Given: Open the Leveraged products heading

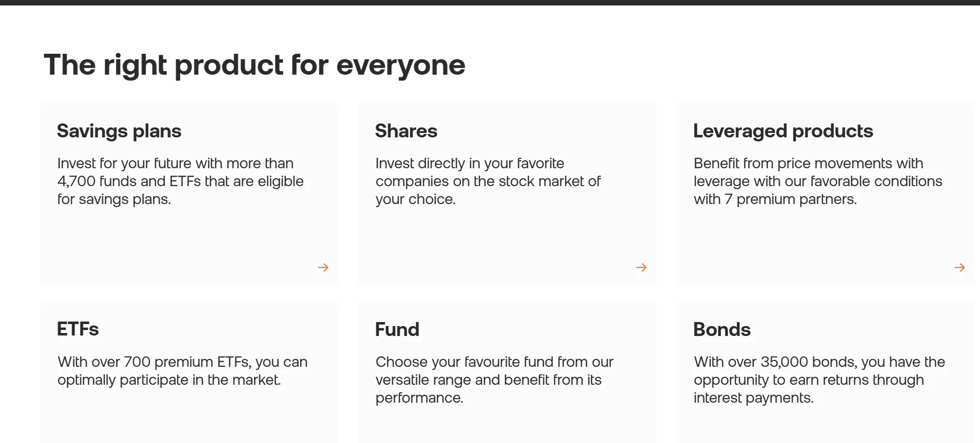Looking at the screenshot, I should point(783,131).
